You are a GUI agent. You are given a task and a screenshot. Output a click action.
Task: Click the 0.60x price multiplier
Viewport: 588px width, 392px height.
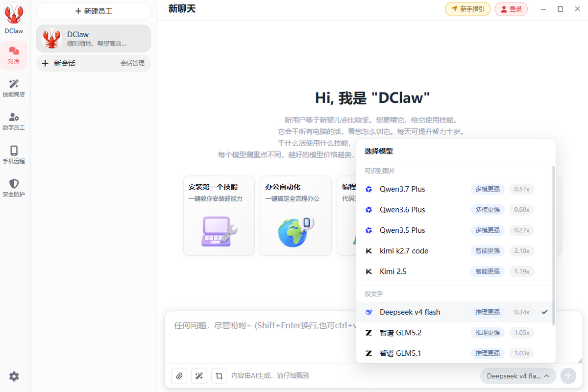(x=521, y=210)
